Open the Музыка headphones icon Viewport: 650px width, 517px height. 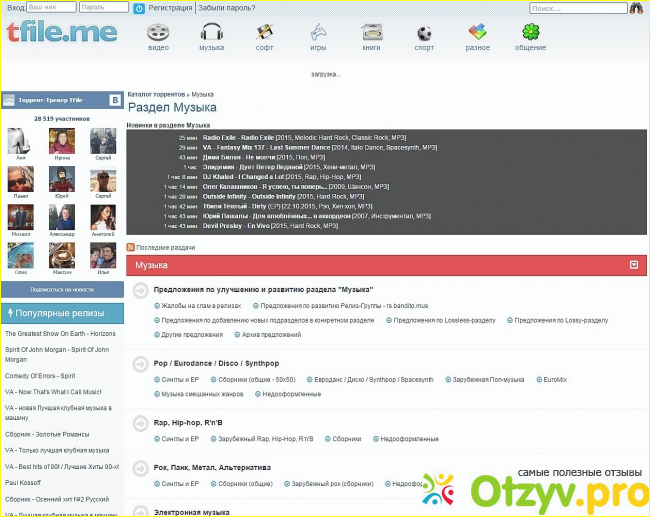[x=211, y=32]
